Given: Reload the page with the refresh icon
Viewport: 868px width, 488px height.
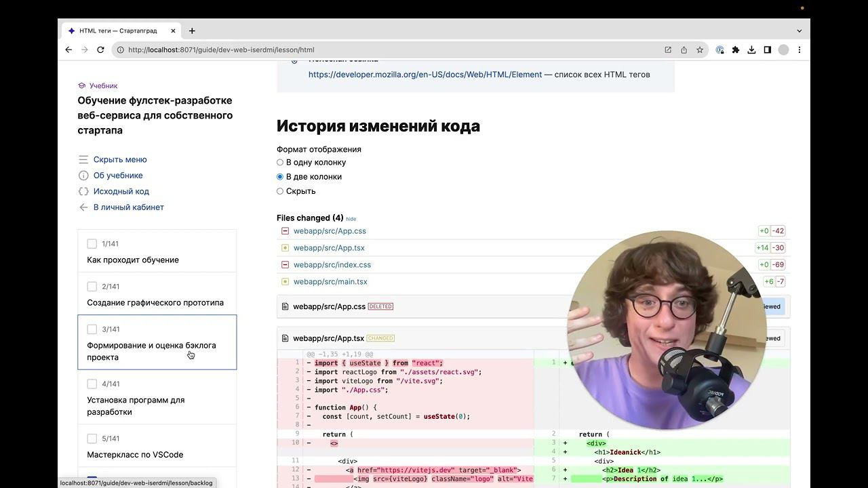Looking at the screenshot, I should point(100,49).
